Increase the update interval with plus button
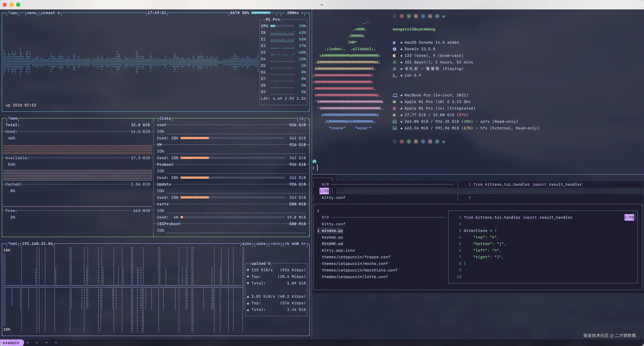The width and height of the screenshot is (644, 346). click(302, 13)
